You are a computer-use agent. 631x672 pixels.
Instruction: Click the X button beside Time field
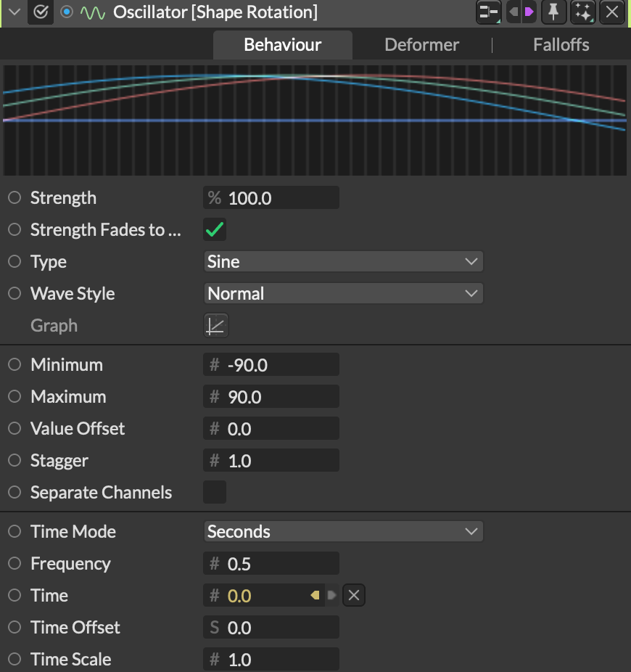tap(353, 596)
